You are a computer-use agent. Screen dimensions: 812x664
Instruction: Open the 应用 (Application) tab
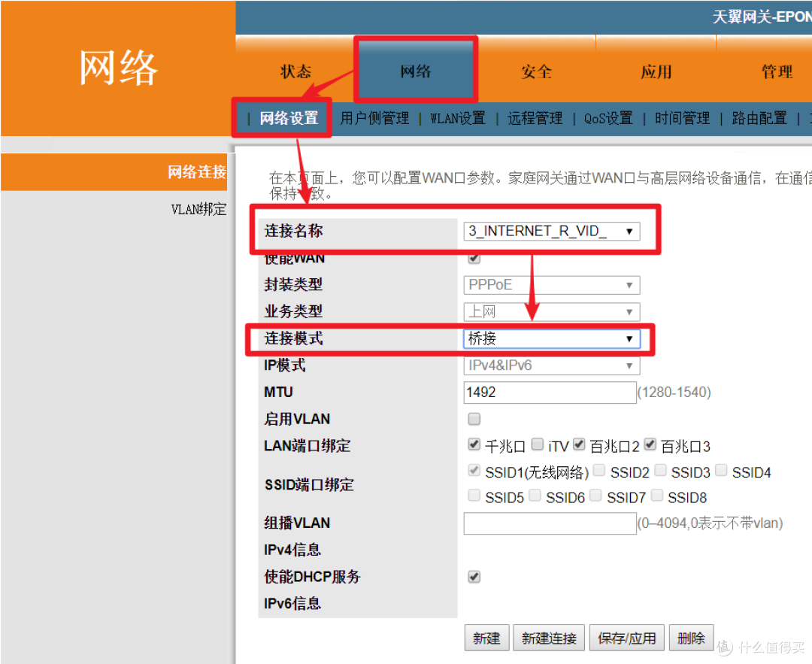click(656, 71)
